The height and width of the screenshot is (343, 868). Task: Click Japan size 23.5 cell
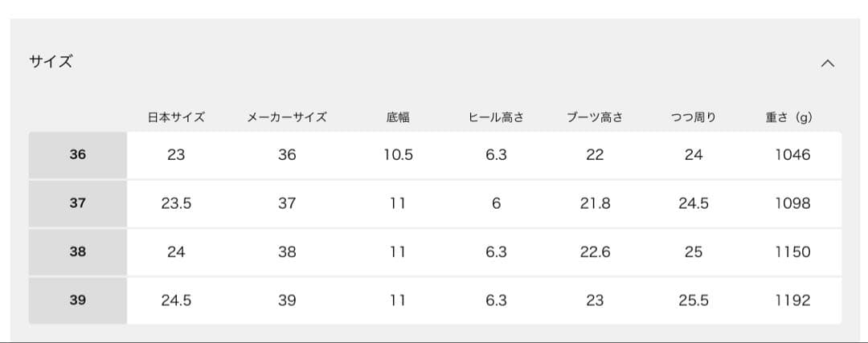176,203
